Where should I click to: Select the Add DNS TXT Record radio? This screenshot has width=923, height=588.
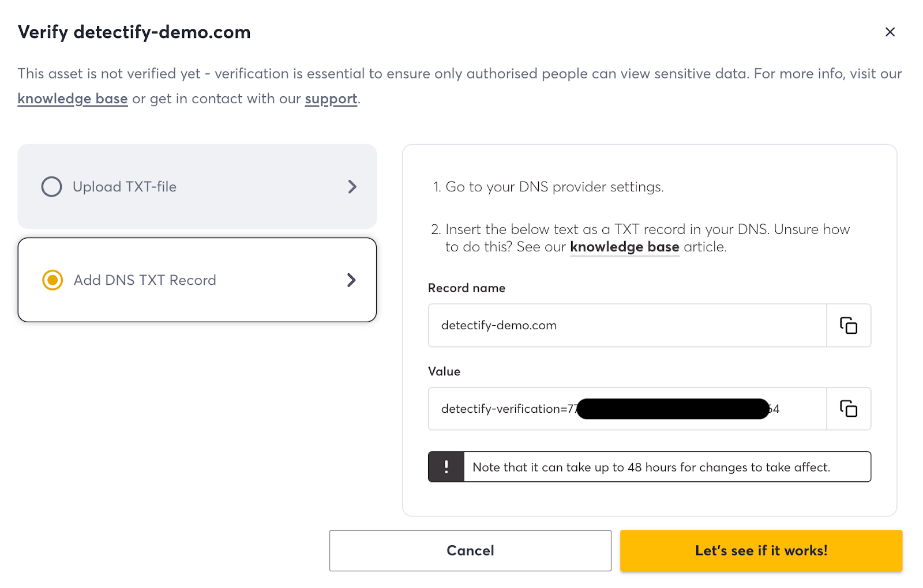tap(52, 280)
